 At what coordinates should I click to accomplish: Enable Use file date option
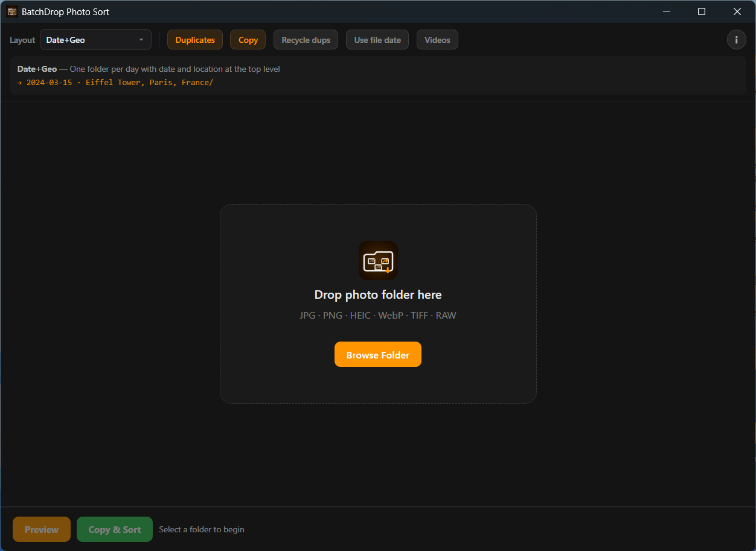coord(377,40)
